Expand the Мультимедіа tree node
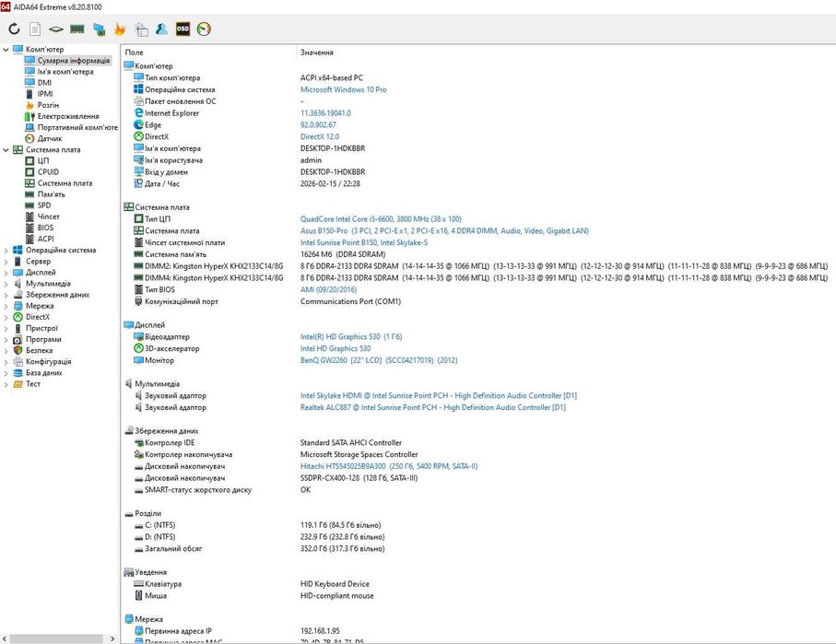Viewport: 836px width, 644px height. click(6, 284)
